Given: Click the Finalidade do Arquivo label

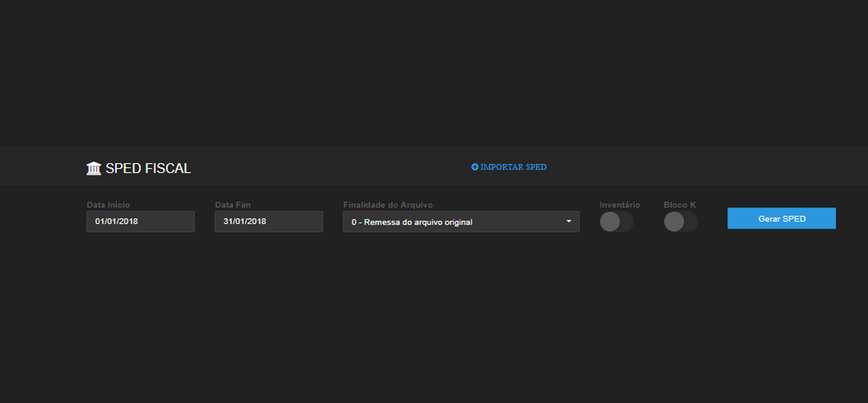Looking at the screenshot, I should pyautogui.click(x=388, y=205).
